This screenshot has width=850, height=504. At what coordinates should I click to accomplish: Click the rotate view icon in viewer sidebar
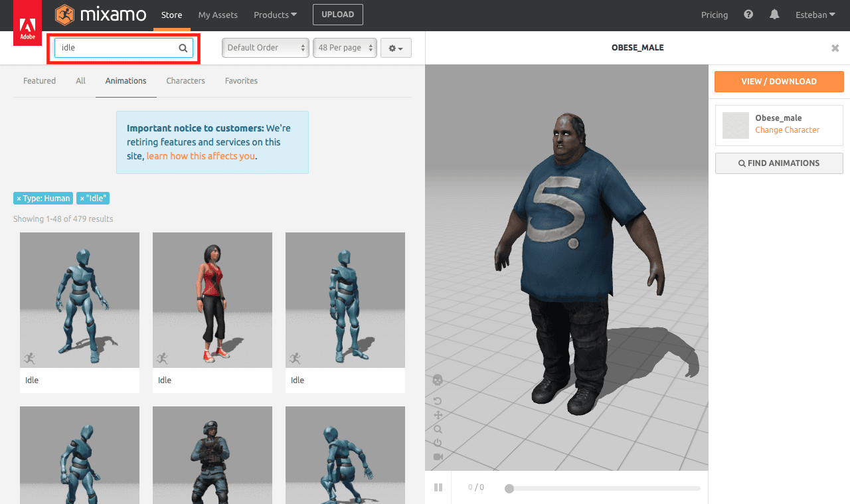tap(438, 400)
